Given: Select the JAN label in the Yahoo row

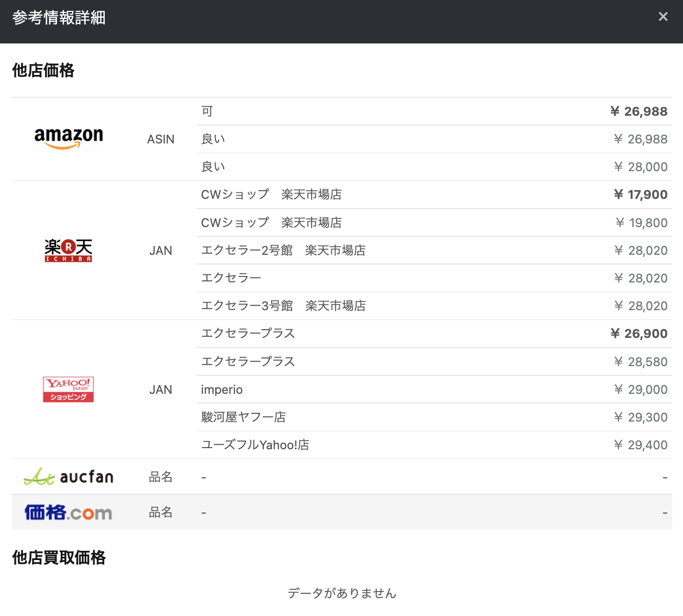Looking at the screenshot, I should click(x=161, y=389).
